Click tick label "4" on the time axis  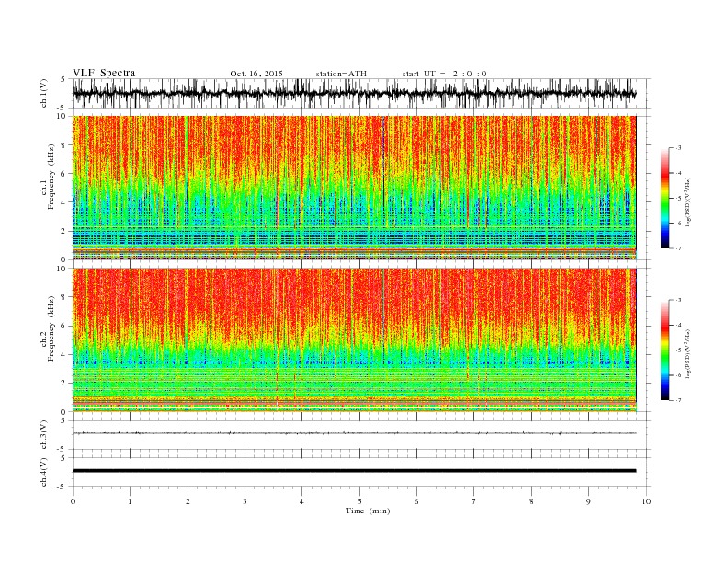(x=301, y=501)
